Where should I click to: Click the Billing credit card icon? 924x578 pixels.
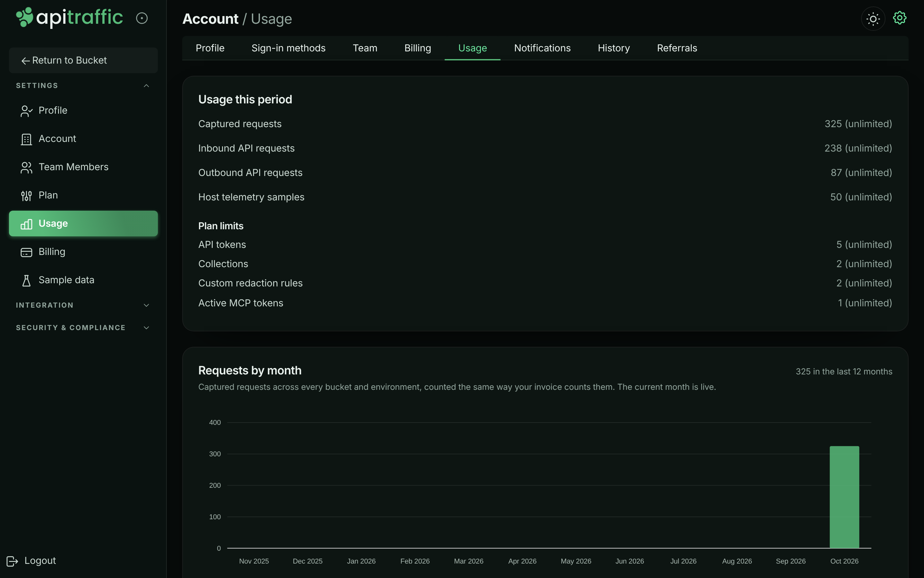coord(26,252)
